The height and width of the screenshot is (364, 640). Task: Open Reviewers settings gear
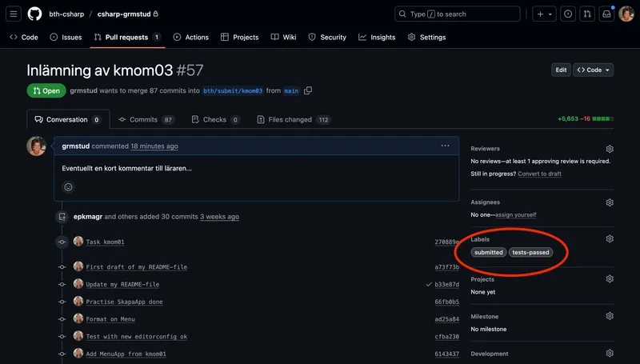click(610, 149)
